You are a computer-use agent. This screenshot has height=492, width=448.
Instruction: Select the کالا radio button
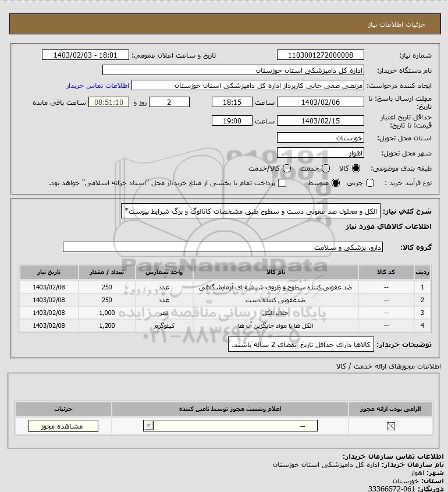click(356, 168)
